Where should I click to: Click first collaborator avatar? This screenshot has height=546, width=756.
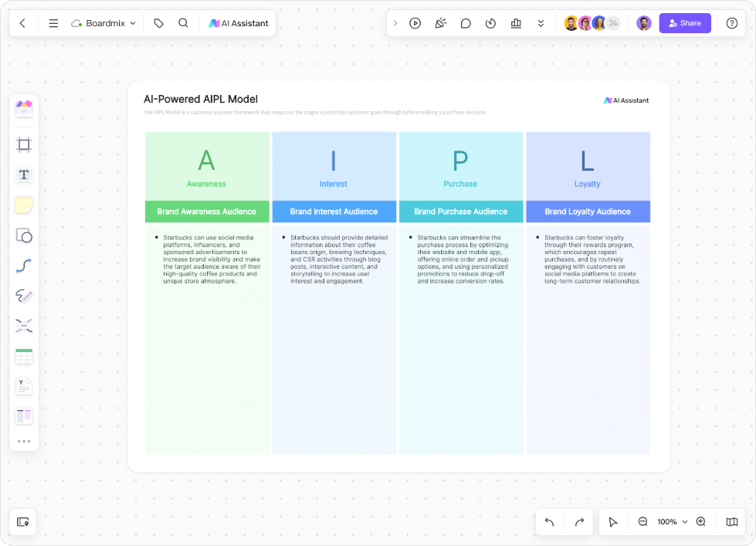(x=571, y=23)
